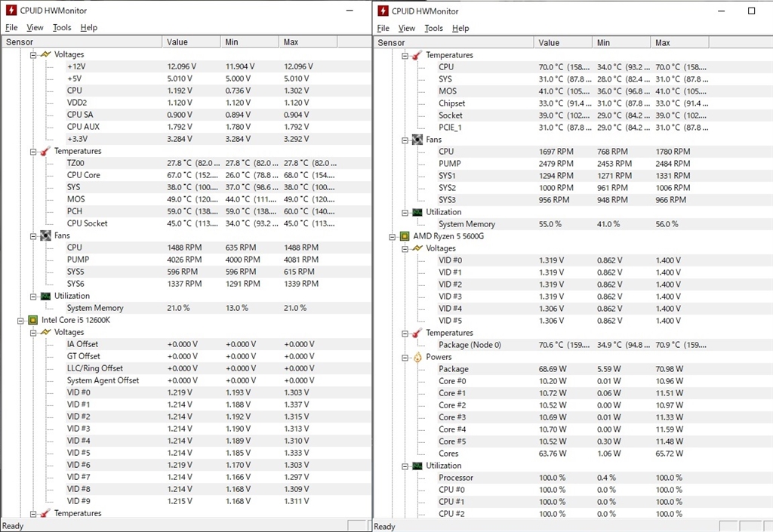Click the thermometer icon above Package (Node 0)
This screenshot has width=773, height=532.
[x=417, y=333]
